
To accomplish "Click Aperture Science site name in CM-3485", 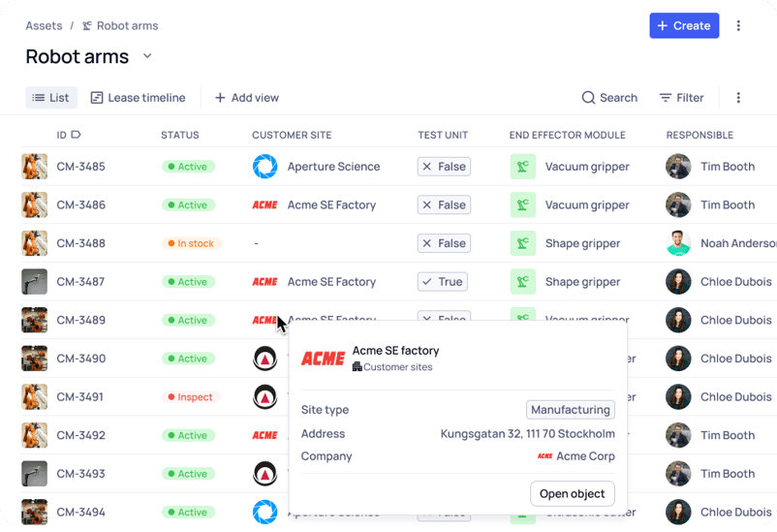I will coord(333,167).
